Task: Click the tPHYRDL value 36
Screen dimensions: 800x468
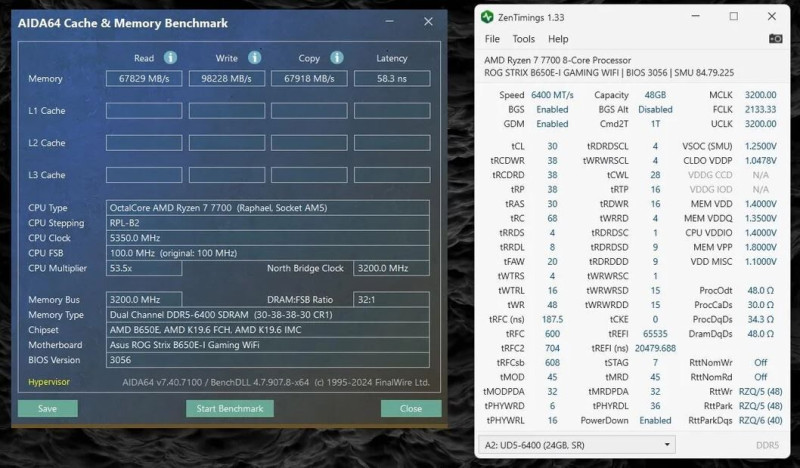Action: pyautogui.click(x=655, y=406)
